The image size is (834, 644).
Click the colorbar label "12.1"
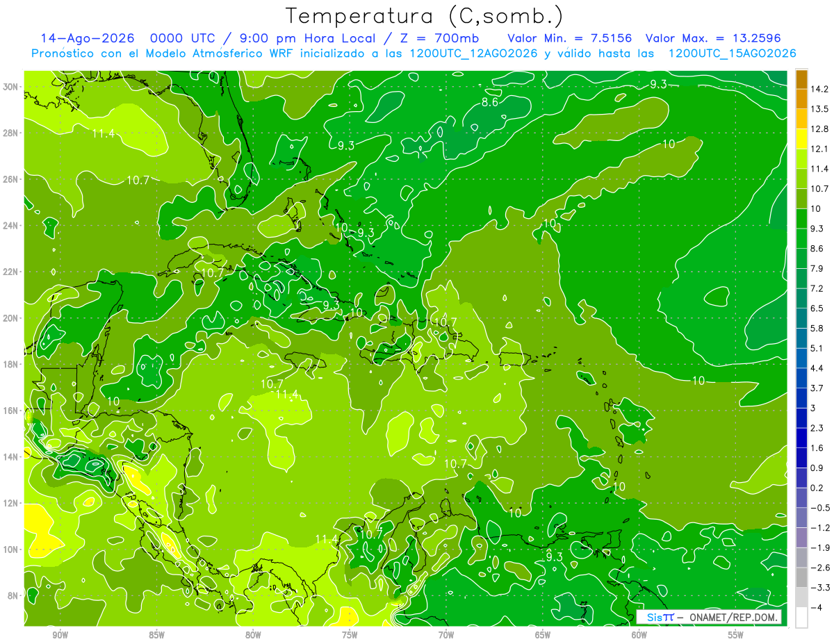pos(821,149)
